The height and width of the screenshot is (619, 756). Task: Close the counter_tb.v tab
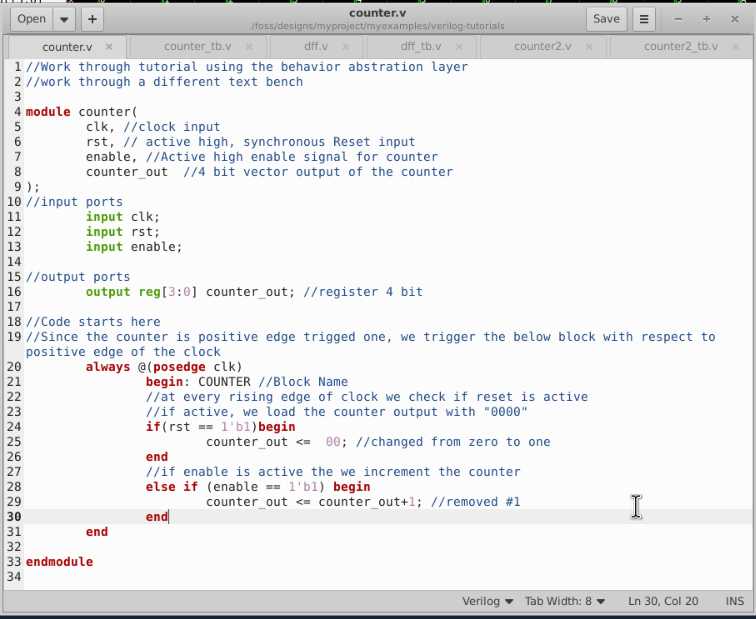tap(249, 47)
